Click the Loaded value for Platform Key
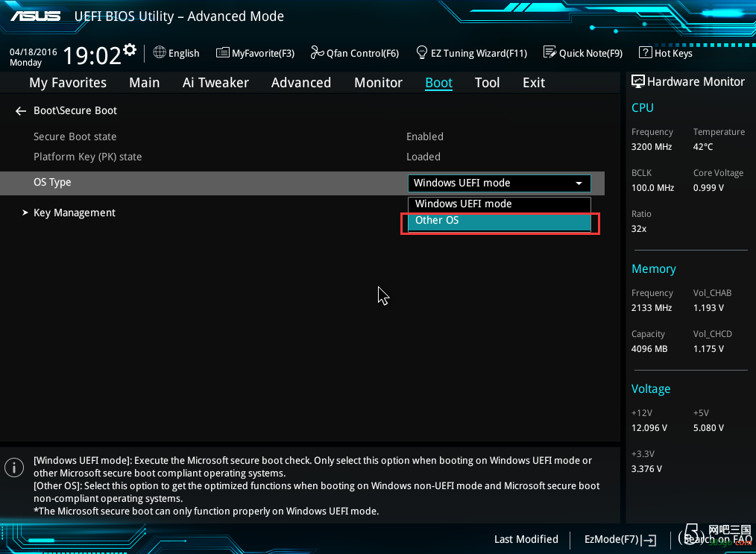This screenshot has height=554, width=756. tap(423, 157)
